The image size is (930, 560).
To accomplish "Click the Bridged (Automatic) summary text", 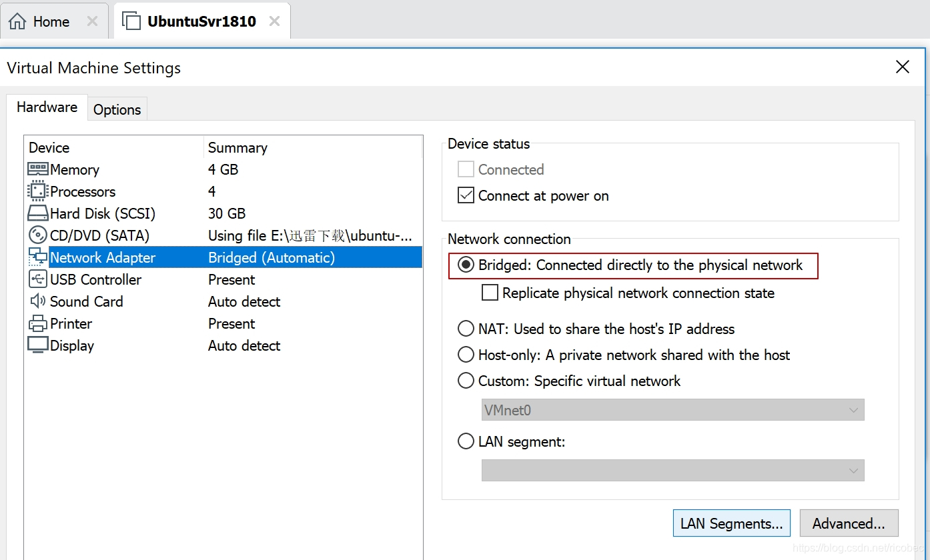I will tap(272, 257).
